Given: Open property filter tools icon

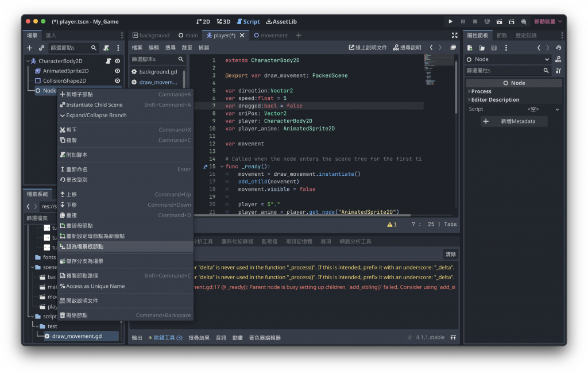Looking at the screenshot, I should pyautogui.click(x=558, y=71).
